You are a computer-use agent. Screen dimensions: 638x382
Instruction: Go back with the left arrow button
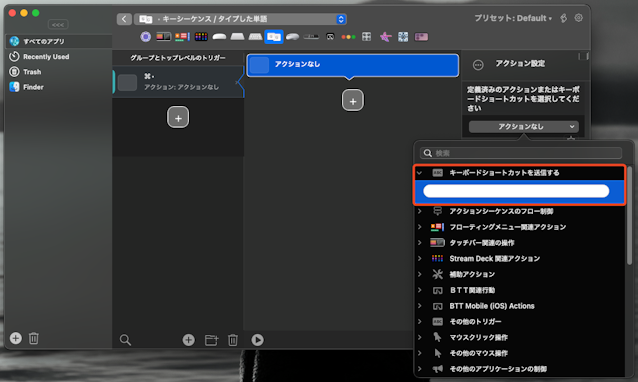click(124, 19)
